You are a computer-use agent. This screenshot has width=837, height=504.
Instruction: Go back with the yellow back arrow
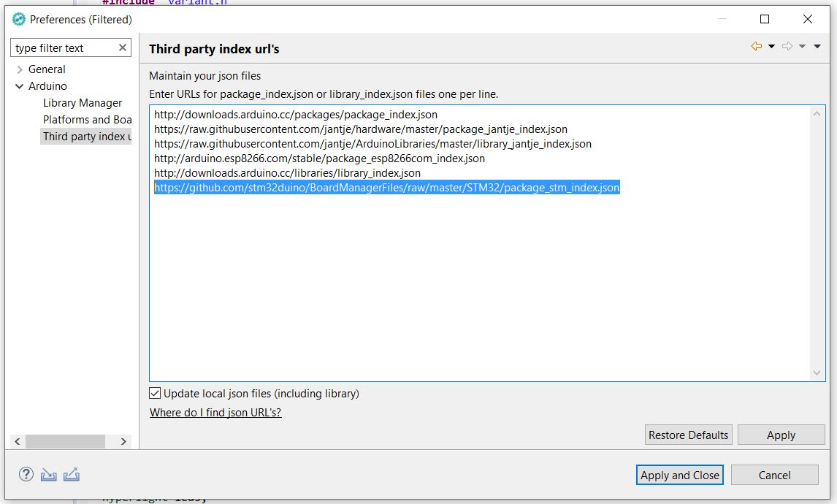pos(757,47)
